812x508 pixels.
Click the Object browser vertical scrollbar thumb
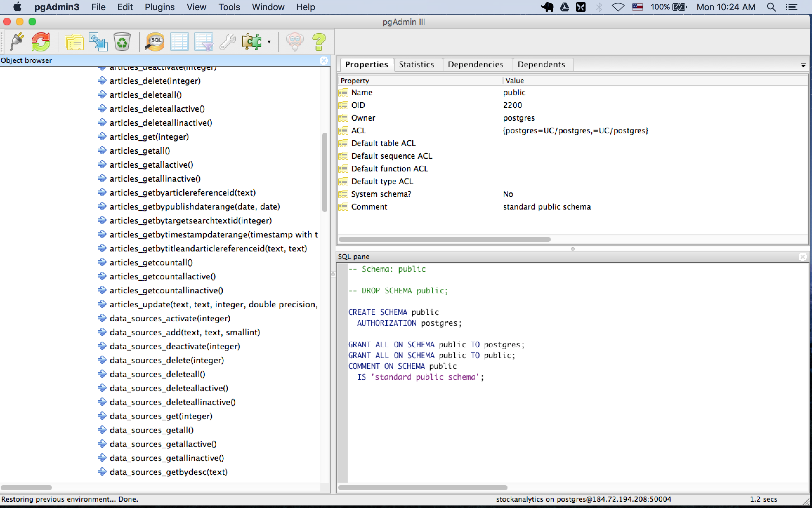(324, 172)
